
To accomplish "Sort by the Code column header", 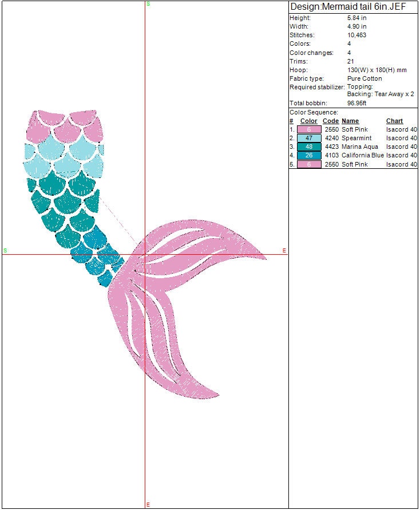I will 331,121.
